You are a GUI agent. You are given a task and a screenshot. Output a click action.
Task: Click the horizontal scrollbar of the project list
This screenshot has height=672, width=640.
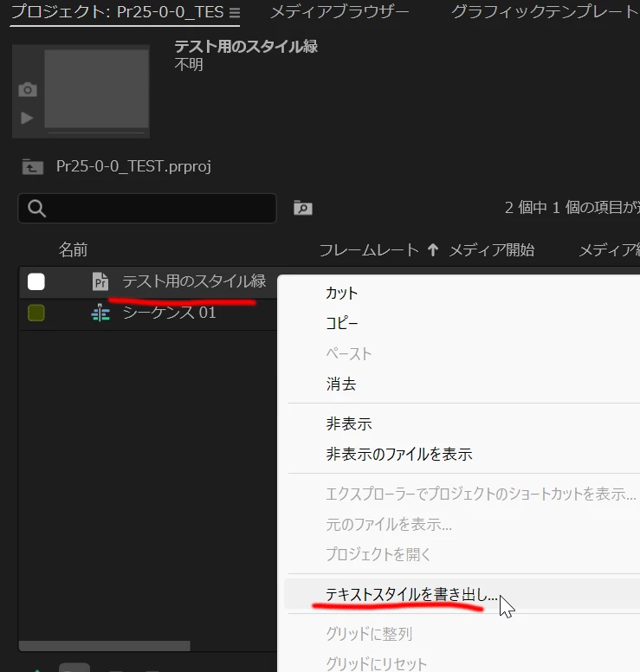tap(105, 645)
